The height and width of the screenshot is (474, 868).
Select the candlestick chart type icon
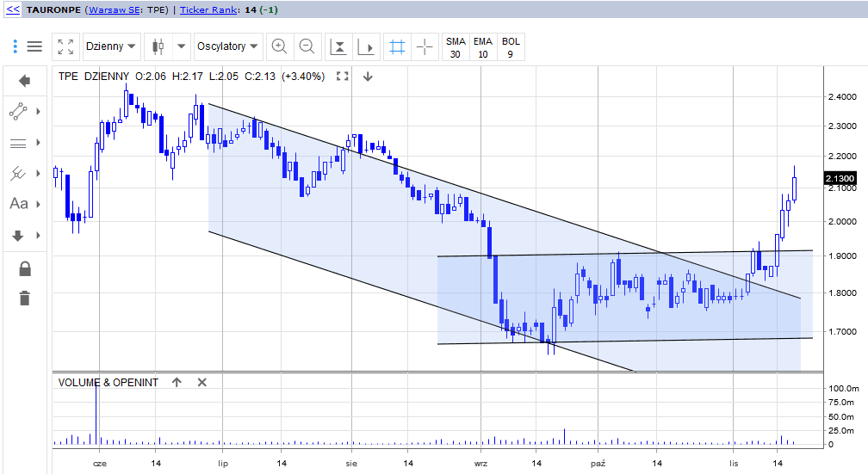click(158, 46)
